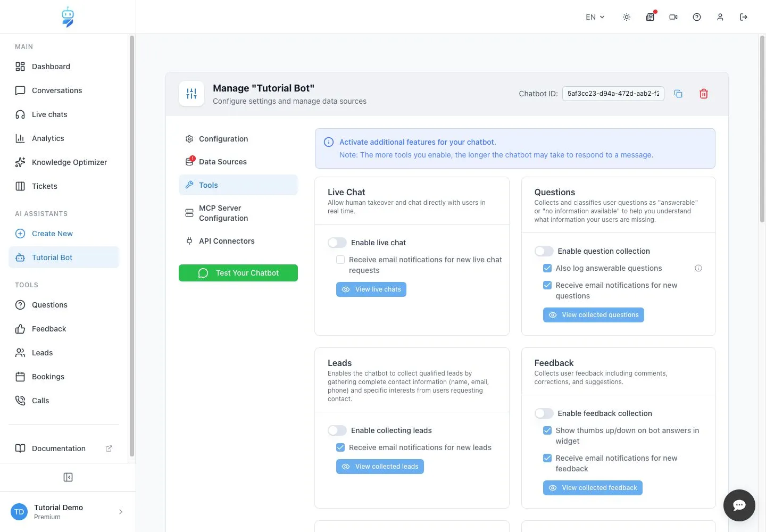Open the Documentation link
This screenshot has width=766, height=532.
click(64, 448)
